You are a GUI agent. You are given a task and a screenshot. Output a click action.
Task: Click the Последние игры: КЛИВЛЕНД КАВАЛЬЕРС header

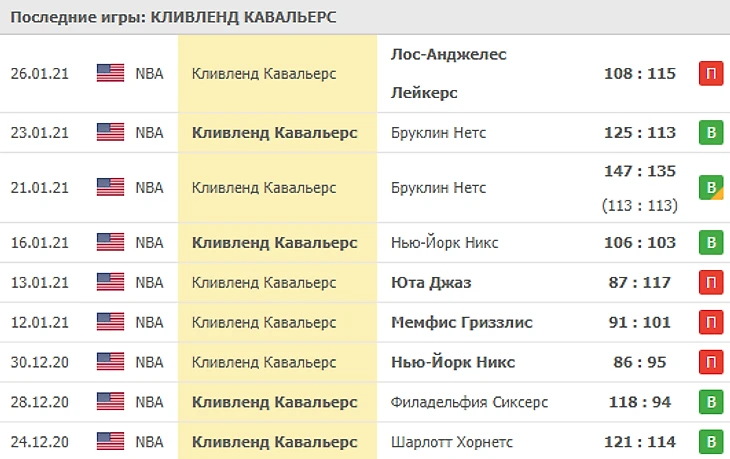173,17
